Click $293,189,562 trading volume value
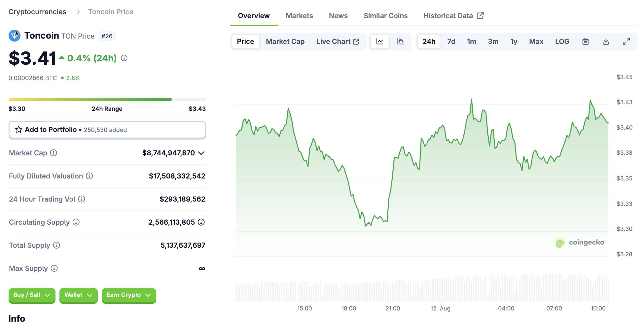This screenshot has width=644, height=322. (182, 199)
